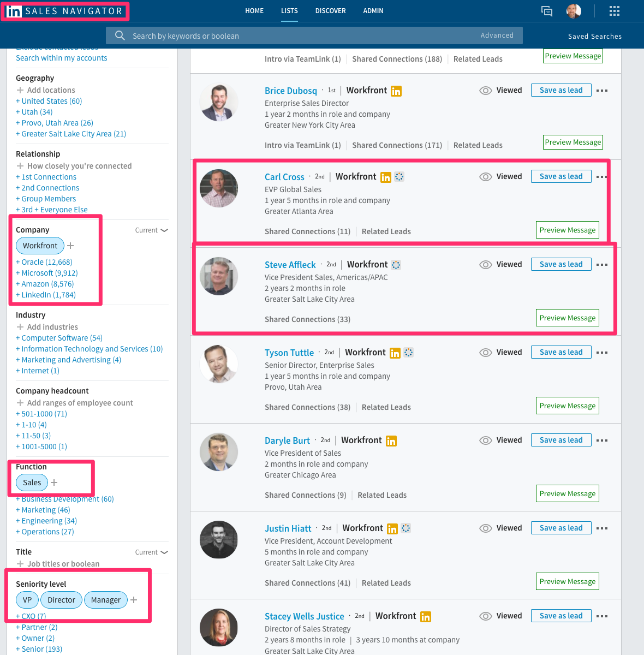Screen dimensions: 644x655
Task: Open the Sales Navigator messaging icon
Action: [547, 11]
